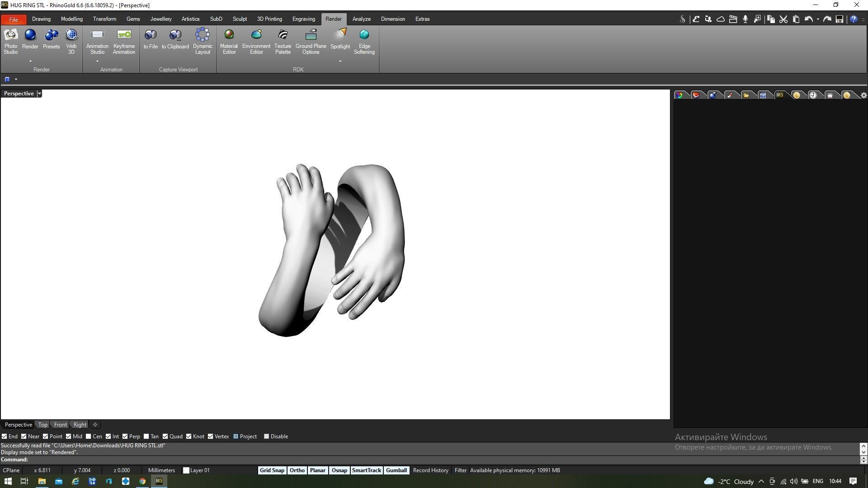
Task: Click the microphone icon in top toolbar
Action: [745, 19]
